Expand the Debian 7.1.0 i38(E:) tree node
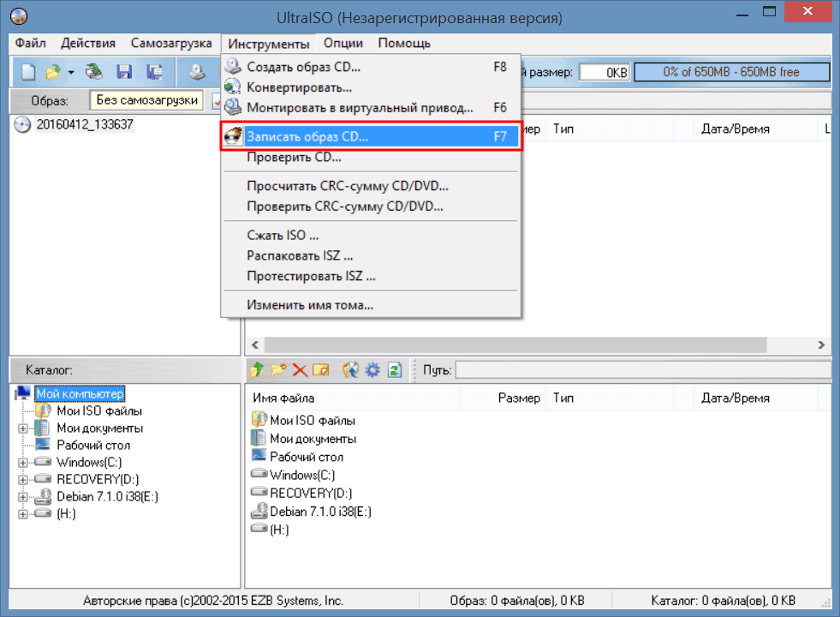This screenshot has height=617, width=840. point(23,497)
